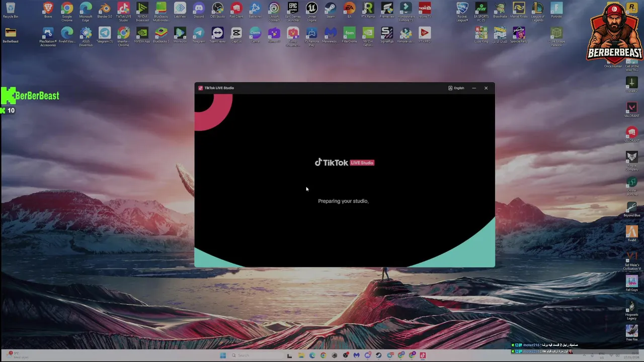Launch the Moviebox desktop shortcut
Image resolution: width=644 pixels, height=362 pixels.
click(x=180, y=35)
